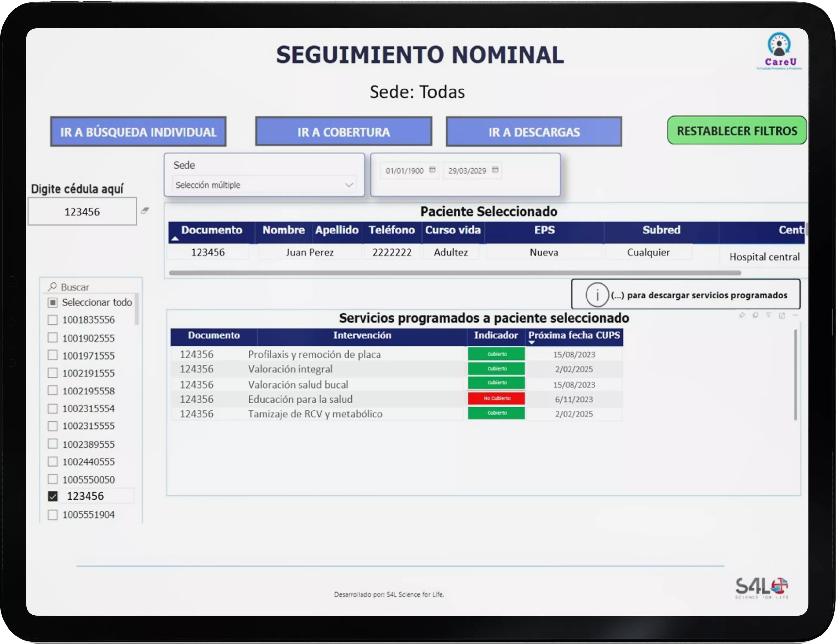
Task: Click inside the Digite cédula input field
Action: click(82, 211)
